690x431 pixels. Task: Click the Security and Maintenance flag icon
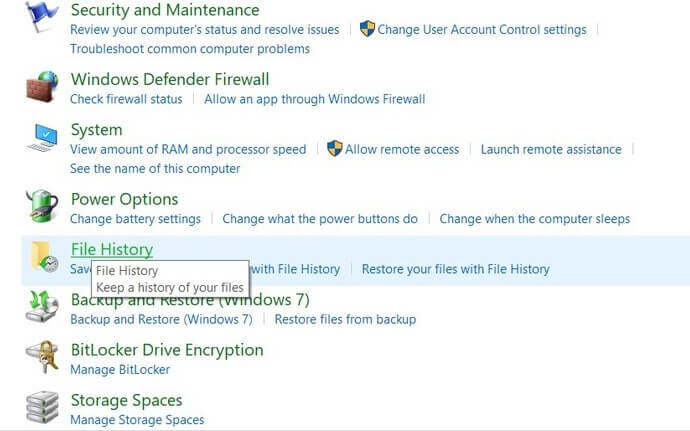click(x=42, y=17)
